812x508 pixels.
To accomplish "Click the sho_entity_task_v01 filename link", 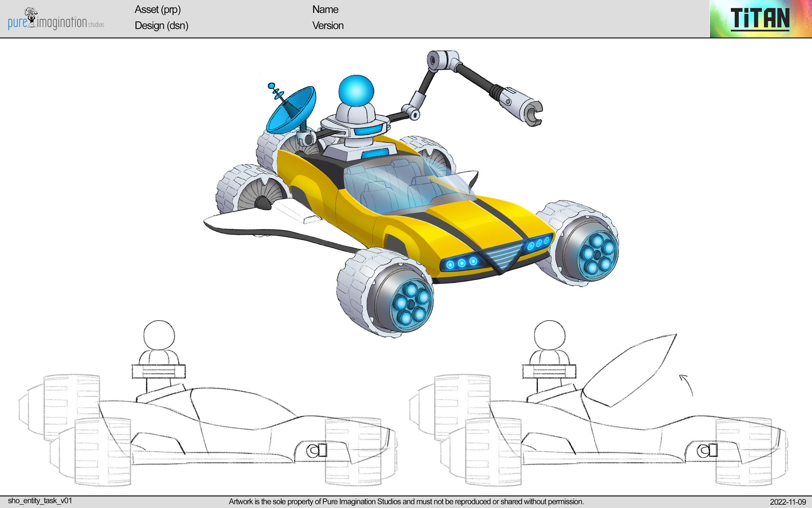I will click(40, 500).
